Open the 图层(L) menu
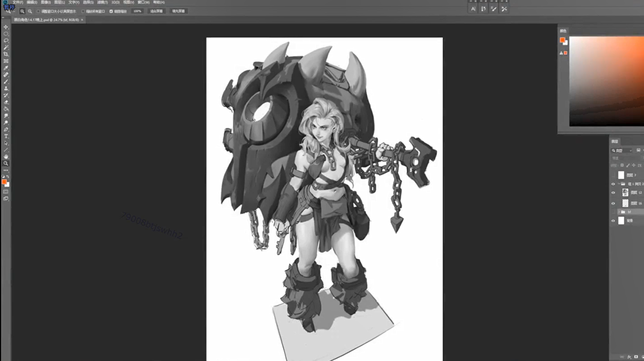 (x=60, y=2)
